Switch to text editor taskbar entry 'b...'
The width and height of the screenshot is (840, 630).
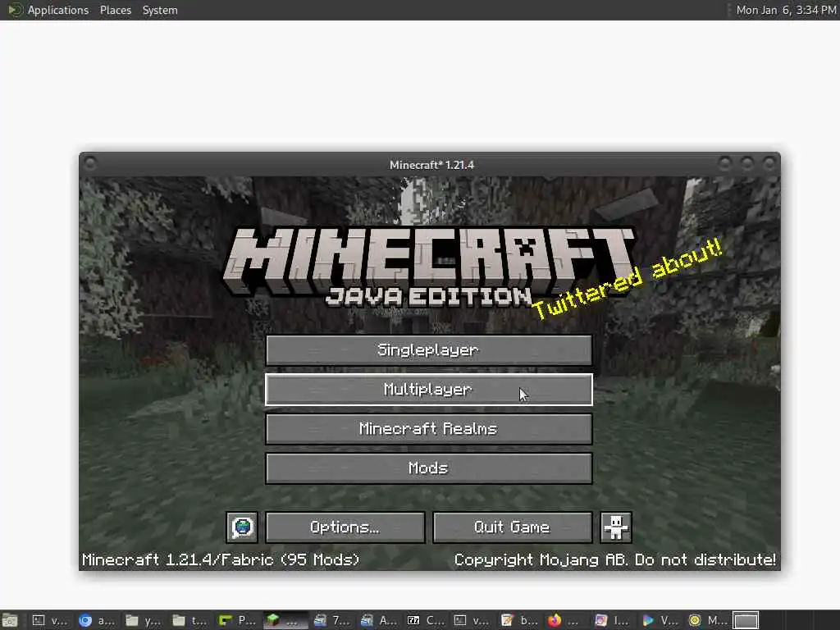click(519, 620)
